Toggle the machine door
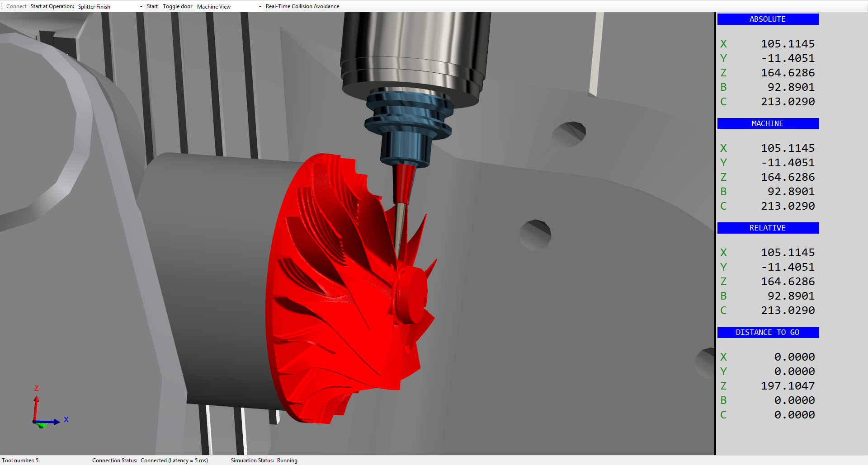 click(x=177, y=6)
